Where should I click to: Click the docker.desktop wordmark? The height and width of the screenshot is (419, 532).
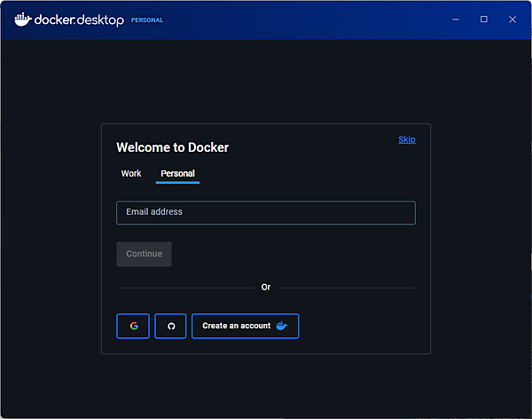tap(79, 20)
